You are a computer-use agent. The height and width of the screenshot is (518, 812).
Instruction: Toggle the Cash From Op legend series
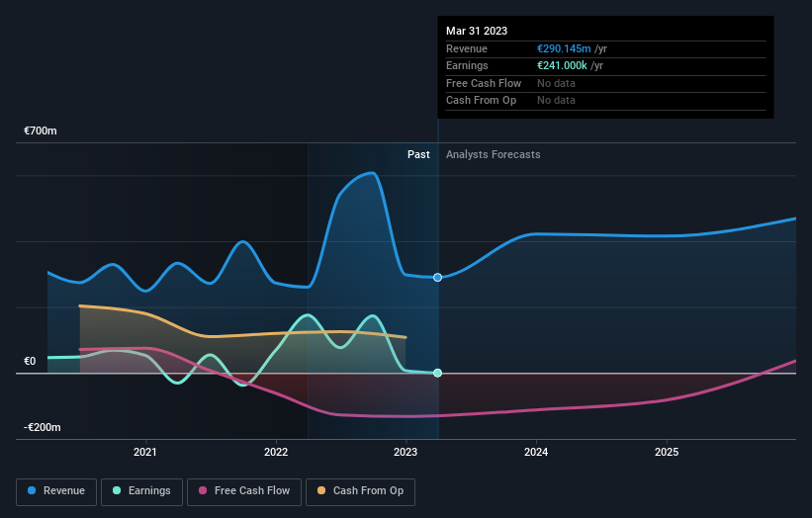pyautogui.click(x=360, y=491)
